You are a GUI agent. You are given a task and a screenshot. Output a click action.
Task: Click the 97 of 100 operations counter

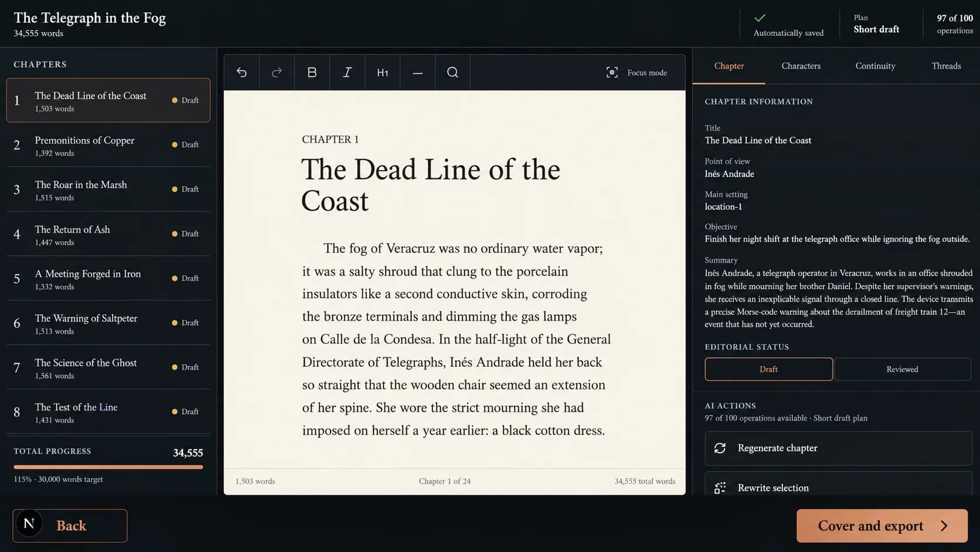[954, 24]
